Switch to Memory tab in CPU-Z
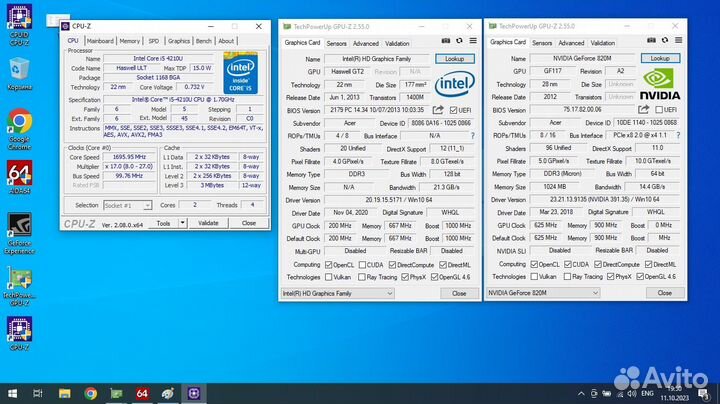The image size is (720, 404). coord(129,41)
